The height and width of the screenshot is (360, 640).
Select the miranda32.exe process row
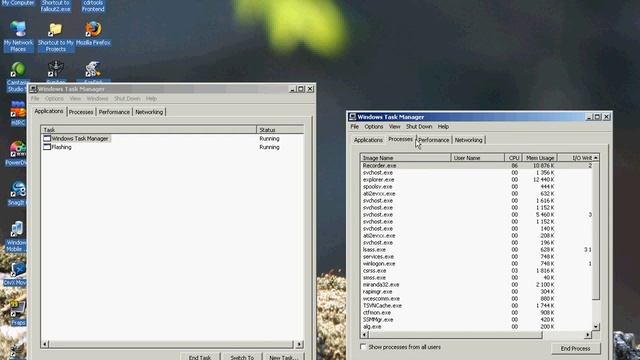tap(476, 284)
